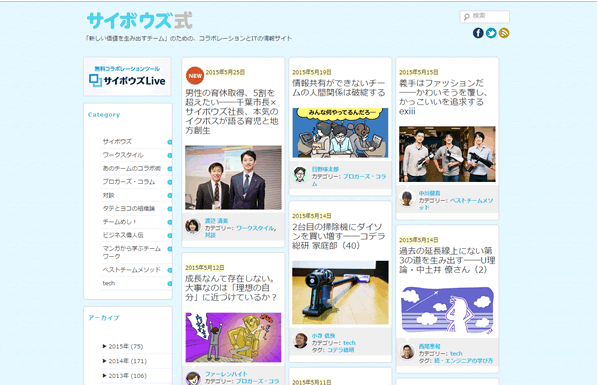Open the サイボウズLive banner logo
The width and height of the screenshot is (598, 385).
128,77
